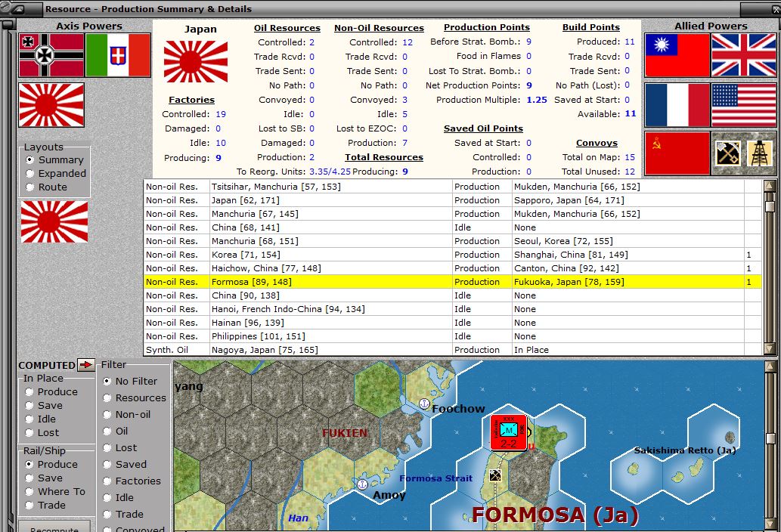Click the small rail marker icon on the map

pyautogui.click(x=497, y=475)
